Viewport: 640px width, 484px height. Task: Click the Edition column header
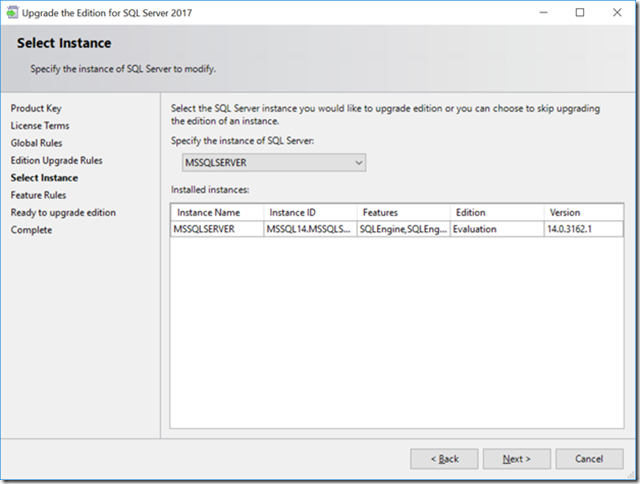coord(497,213)
